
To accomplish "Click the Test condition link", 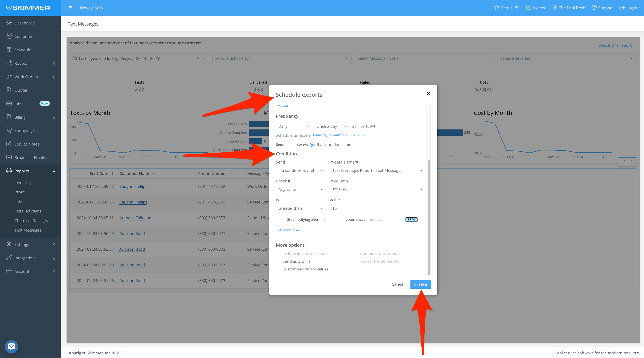I will click(x=287, y=230).
